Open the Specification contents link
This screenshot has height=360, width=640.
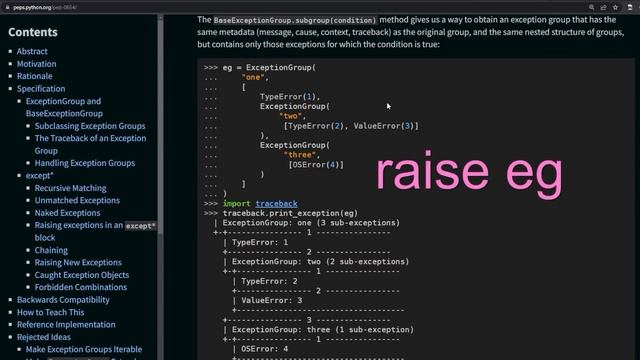(x=41, y=89)
